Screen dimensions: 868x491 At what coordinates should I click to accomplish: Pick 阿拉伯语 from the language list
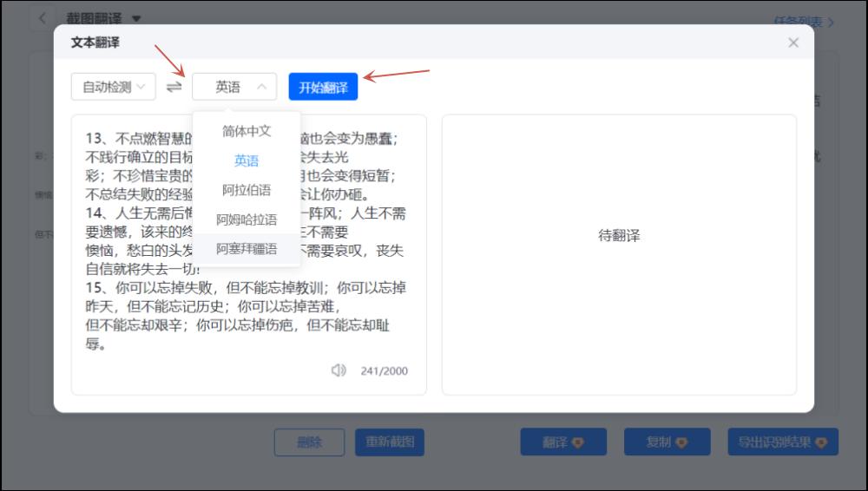click(x=247, y=190)
